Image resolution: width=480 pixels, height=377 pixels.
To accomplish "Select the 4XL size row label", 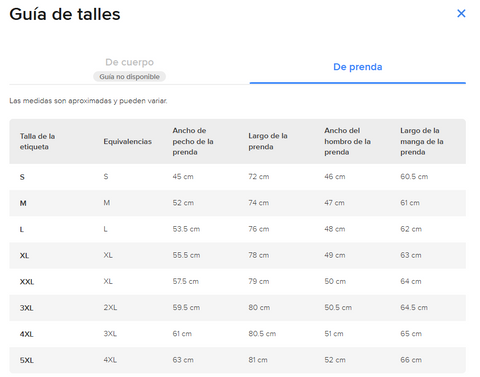I will point(26,334).
